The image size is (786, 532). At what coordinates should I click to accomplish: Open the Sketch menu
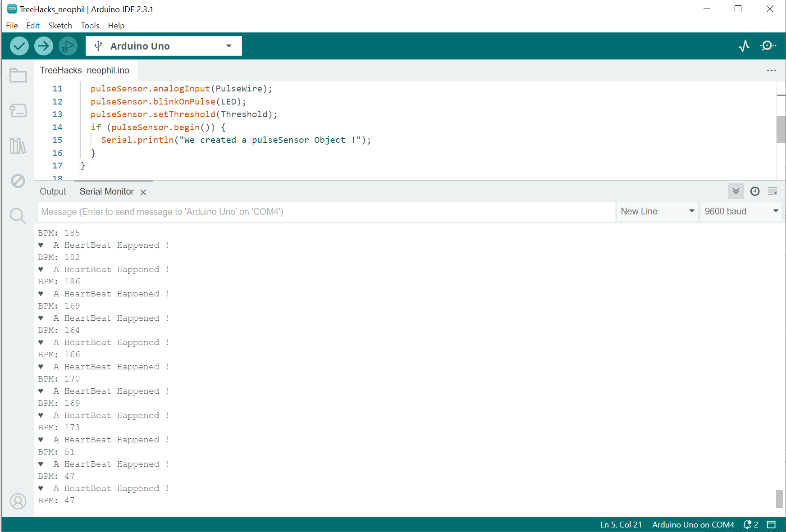[60, 26]
